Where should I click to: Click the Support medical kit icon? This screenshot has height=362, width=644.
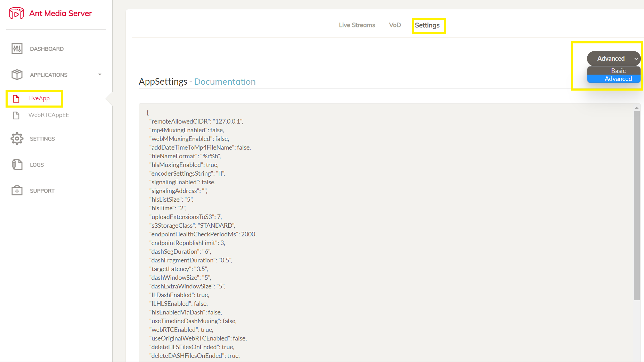(x=17, y=191)
